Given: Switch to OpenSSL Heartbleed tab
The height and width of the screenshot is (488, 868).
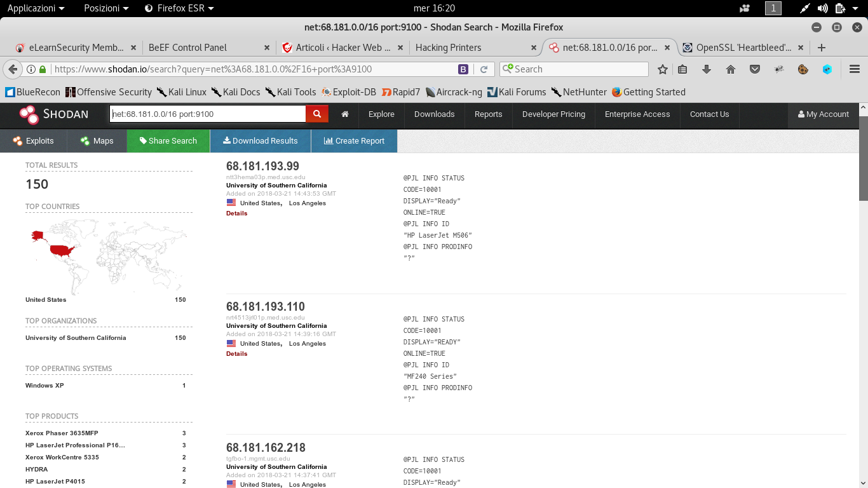Looking at the screenshot, I should [743, 48].
